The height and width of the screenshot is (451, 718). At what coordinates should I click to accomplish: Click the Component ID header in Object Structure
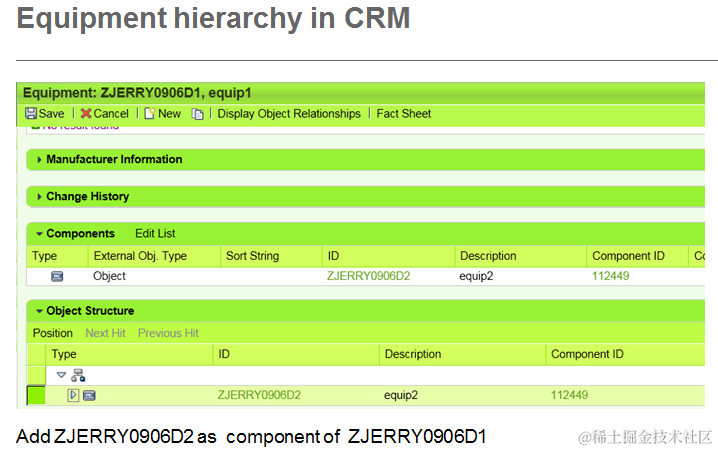coord(626,354)
